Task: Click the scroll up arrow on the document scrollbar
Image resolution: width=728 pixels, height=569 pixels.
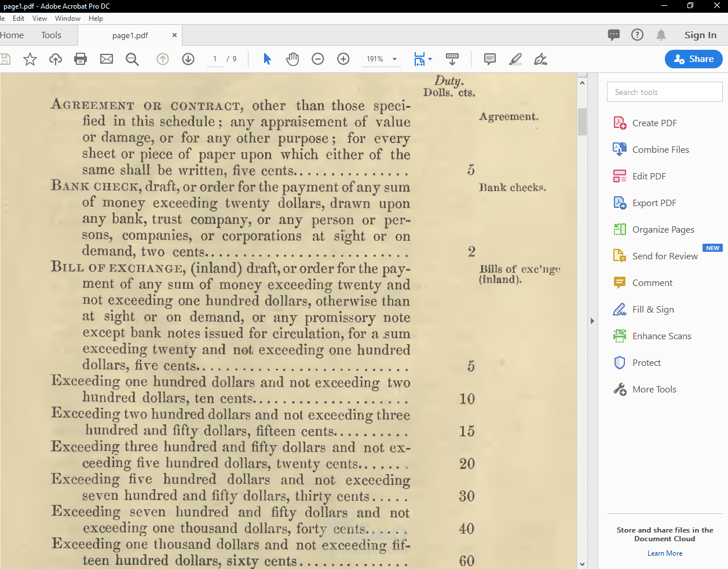Action: pyautogui.click(x=582, y=83)
